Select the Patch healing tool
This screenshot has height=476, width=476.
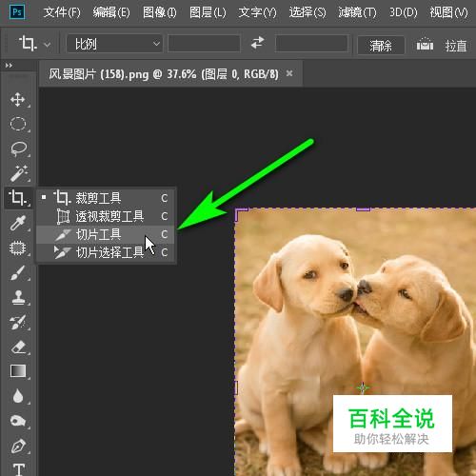tap(18, 248)
